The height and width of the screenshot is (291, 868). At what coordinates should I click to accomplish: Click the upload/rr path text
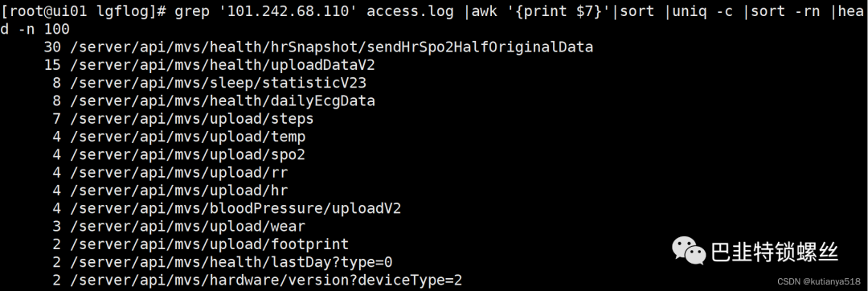click(179, 173)
